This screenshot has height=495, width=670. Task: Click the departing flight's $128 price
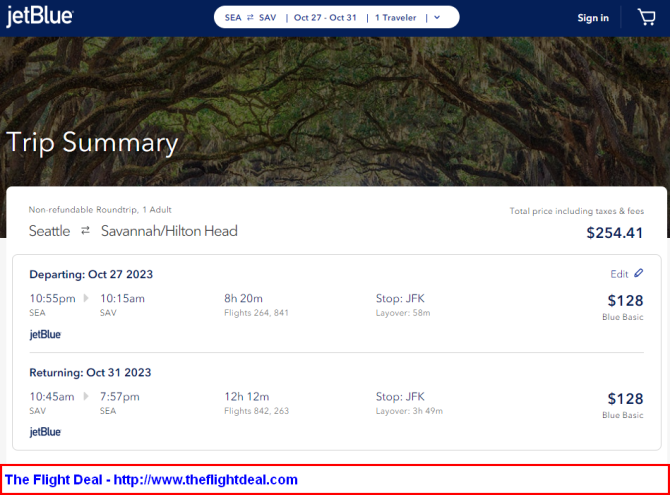click(626, 301)
